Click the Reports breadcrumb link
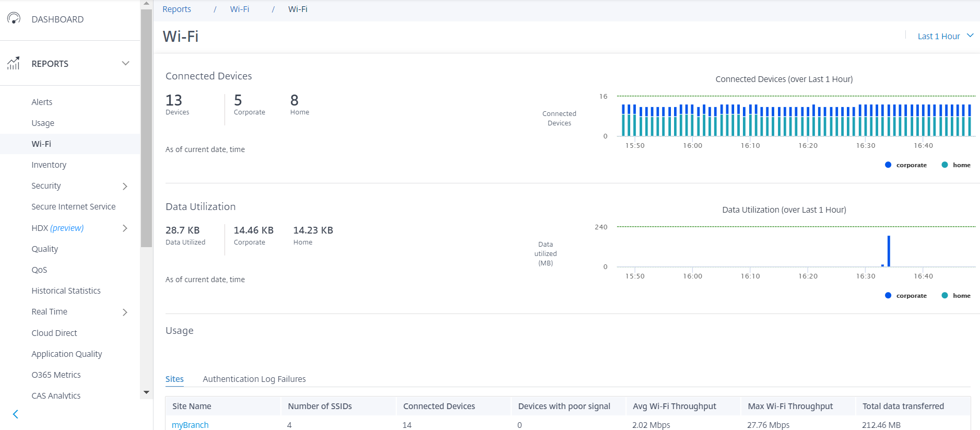 click(176, 9)
